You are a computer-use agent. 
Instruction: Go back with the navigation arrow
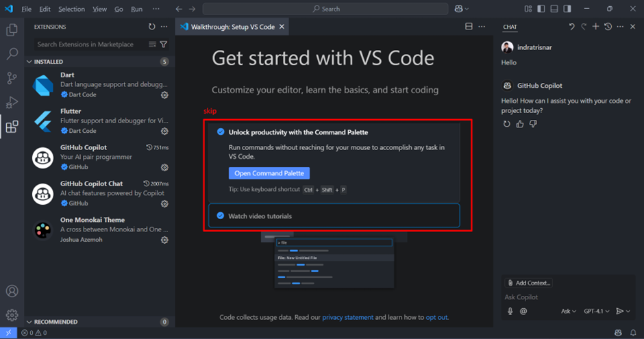(179, 9)
